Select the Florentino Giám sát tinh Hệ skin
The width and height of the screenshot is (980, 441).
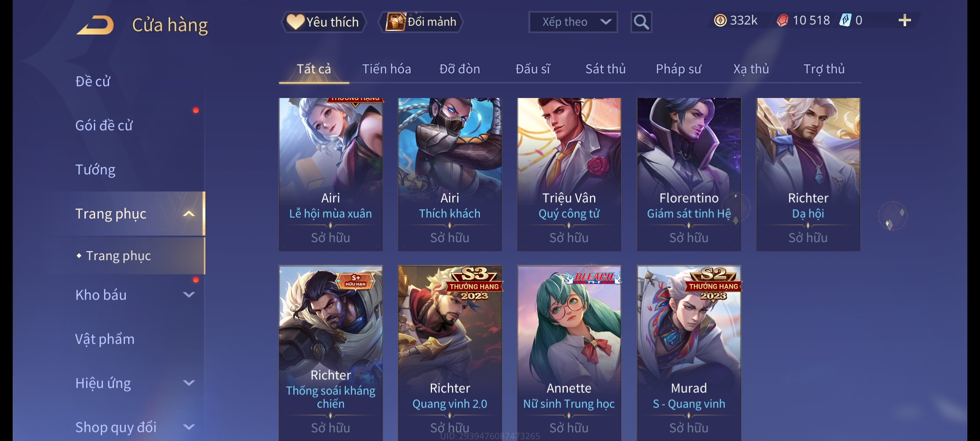click(689, 174)
